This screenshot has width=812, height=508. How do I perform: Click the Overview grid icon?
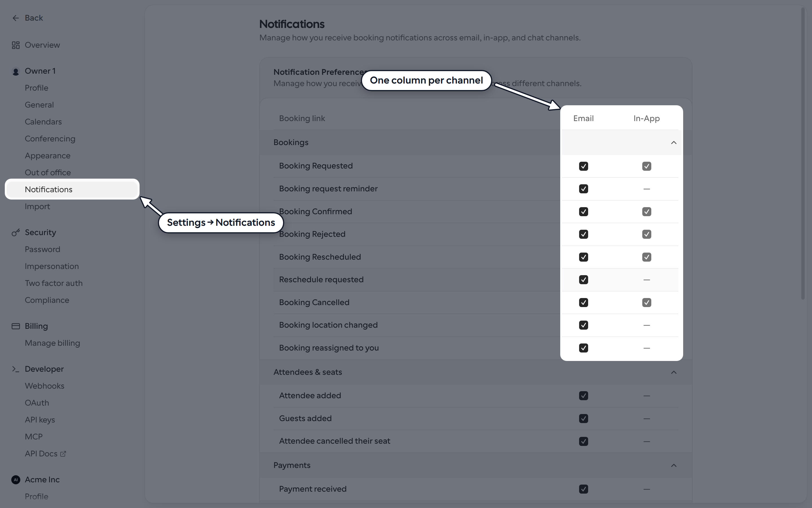click(x=16, y=45)
